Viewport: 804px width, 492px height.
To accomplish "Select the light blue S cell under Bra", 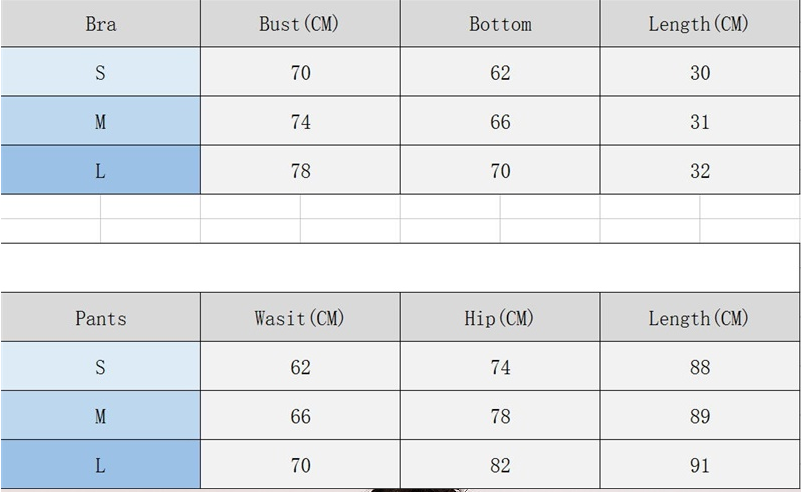I will [x=100, y=72].
